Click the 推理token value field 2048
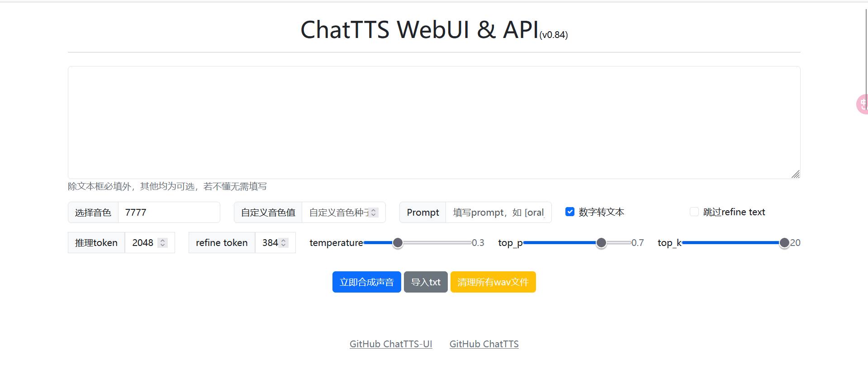 (143, 243)
